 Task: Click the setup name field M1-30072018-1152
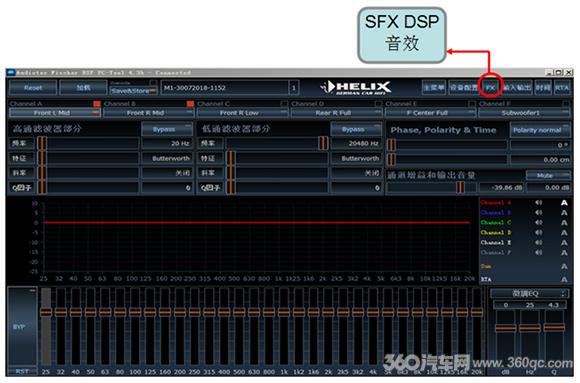(226, 88)
